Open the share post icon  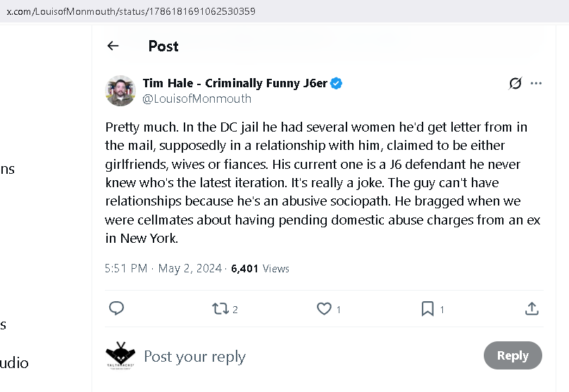click(x=532, y=308)
